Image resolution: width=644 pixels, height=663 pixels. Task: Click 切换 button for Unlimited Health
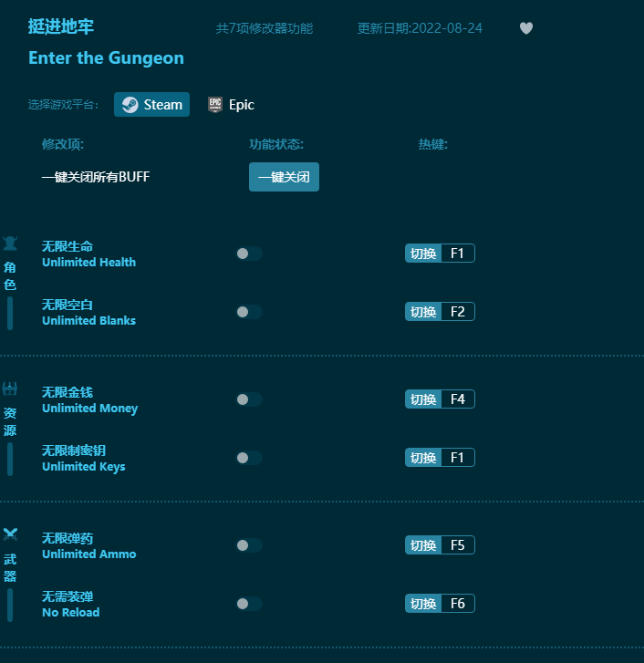tap(423, 254)
